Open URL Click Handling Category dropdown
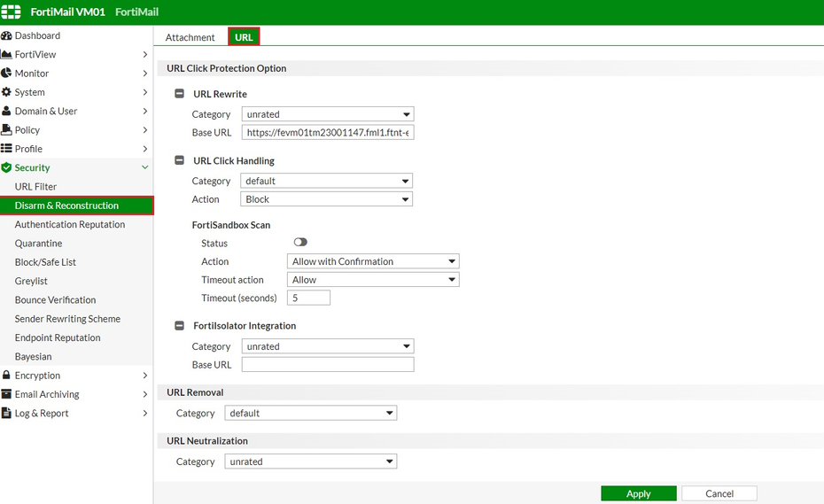The image size is (824, 504). 326,181
